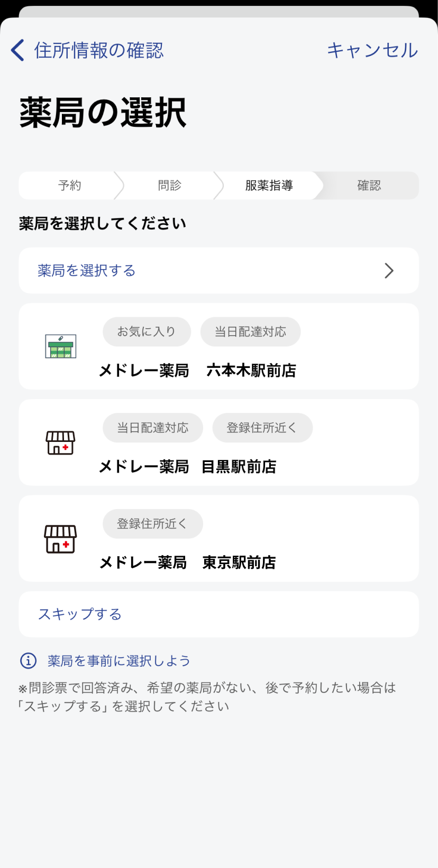This screenshot has height=868, width=438.
Task: Click the green pharmacy icon for 六本木駅前店
Action: point(61,346)
